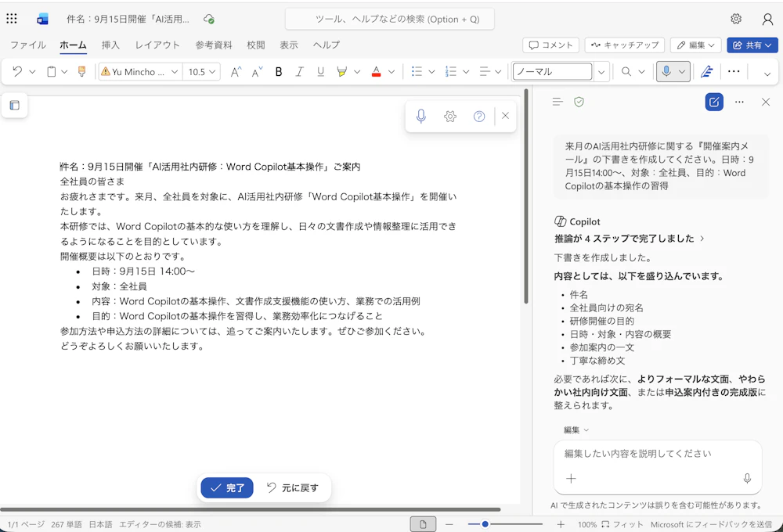
Task: Click paragraph alignment icon
Action: [485, 72]
